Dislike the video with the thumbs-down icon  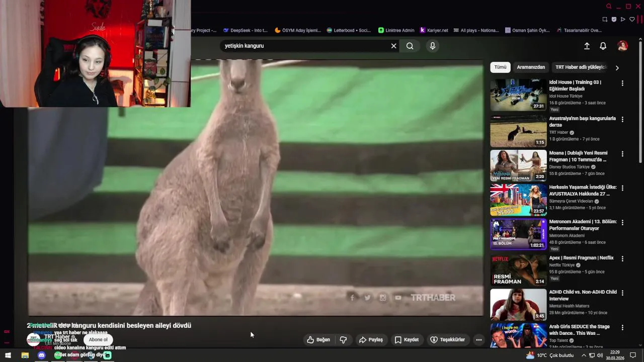(x=343, y=340)
